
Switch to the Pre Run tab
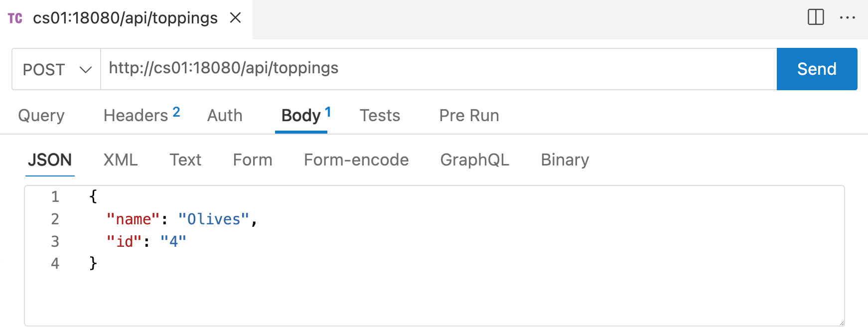click(x=469, y=115)
